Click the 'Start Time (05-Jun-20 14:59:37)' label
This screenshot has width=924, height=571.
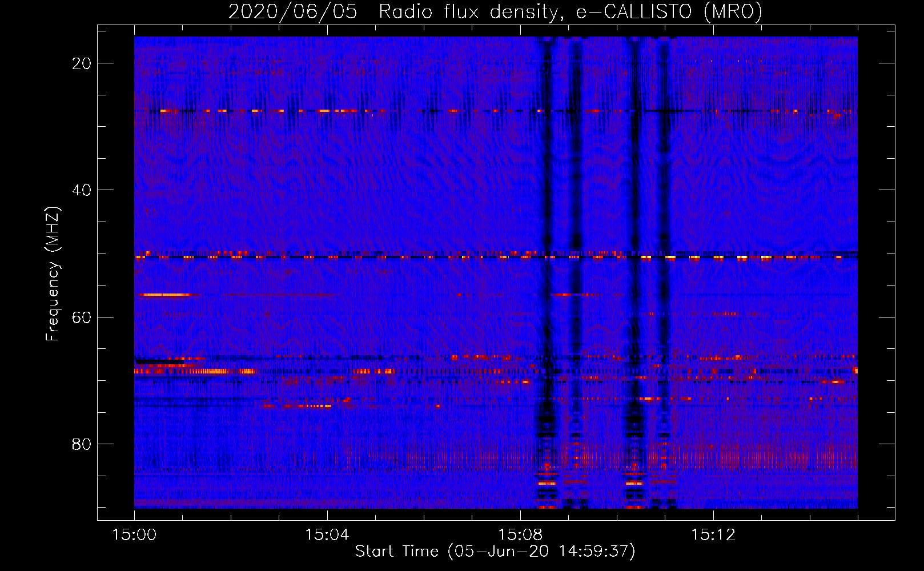coord(495,552)
